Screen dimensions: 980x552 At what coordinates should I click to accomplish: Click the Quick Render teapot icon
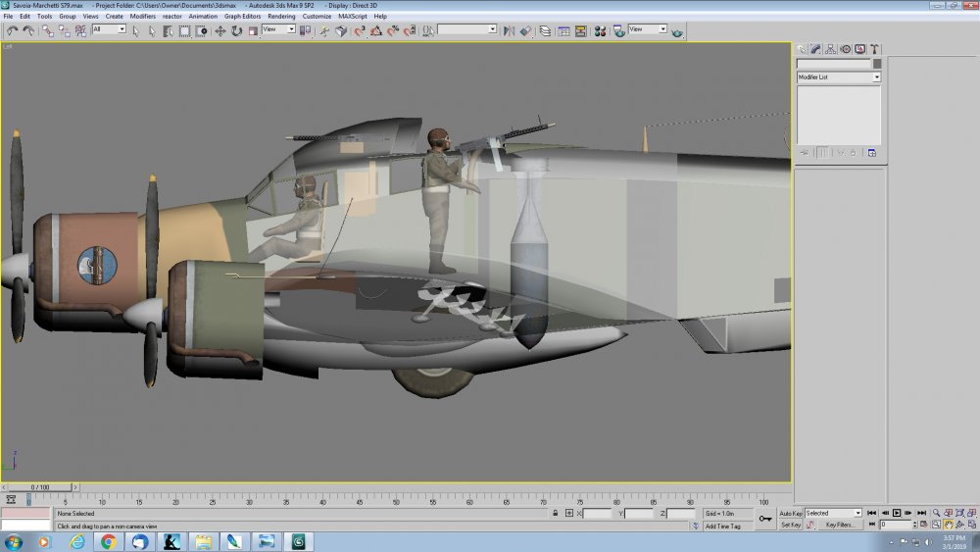point(677,31)
